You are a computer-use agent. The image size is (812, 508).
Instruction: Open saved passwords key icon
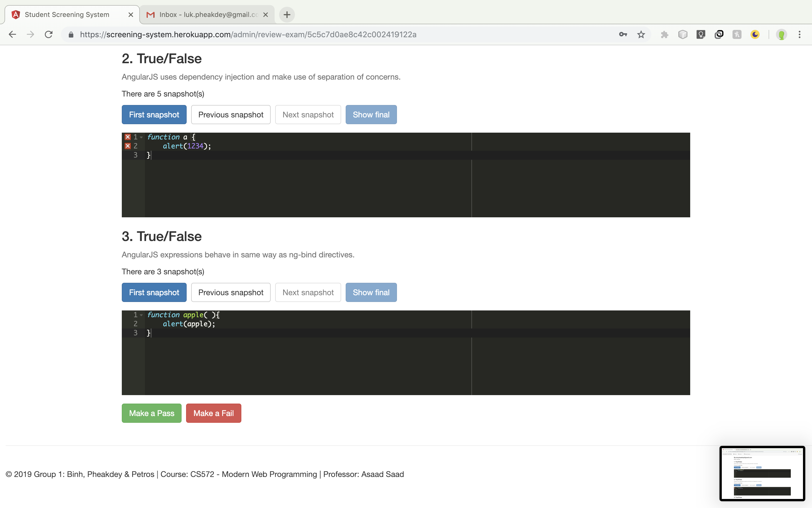point(623,34)
